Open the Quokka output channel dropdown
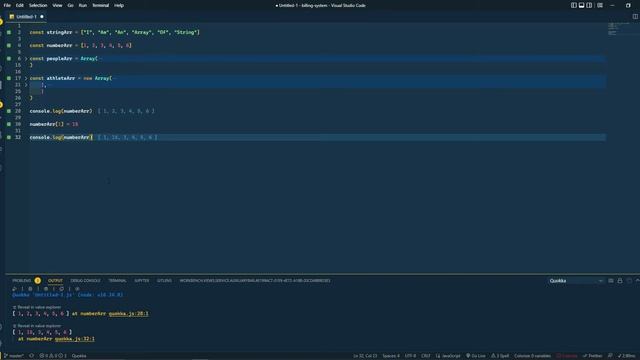 [x=576, y=281]
